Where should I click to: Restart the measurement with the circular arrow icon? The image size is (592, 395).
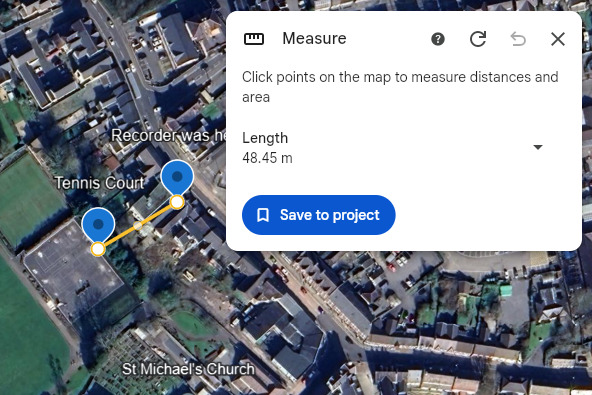pyautogui.click(x=478, y=39)
